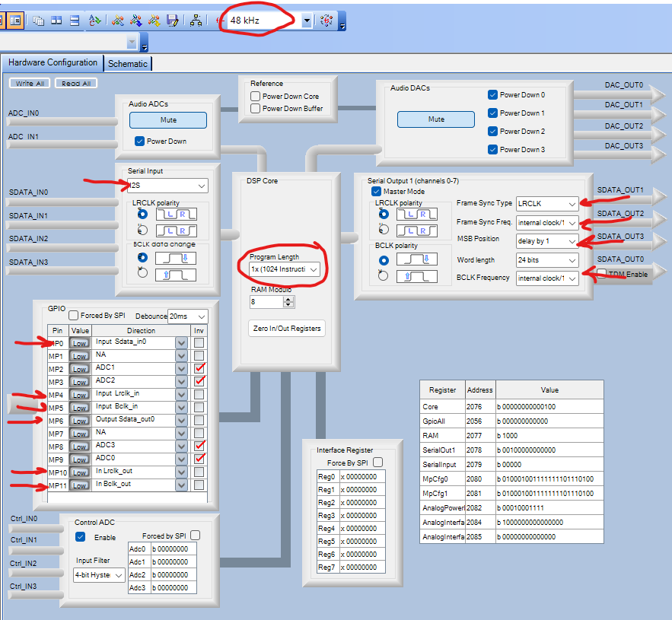Click the SerialOut1 register row

point(511,450)
